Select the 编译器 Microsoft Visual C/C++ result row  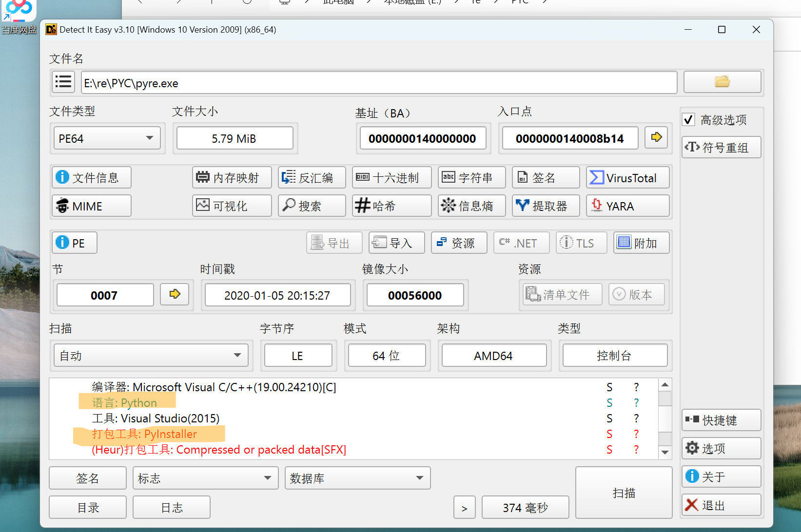(353, 387)
